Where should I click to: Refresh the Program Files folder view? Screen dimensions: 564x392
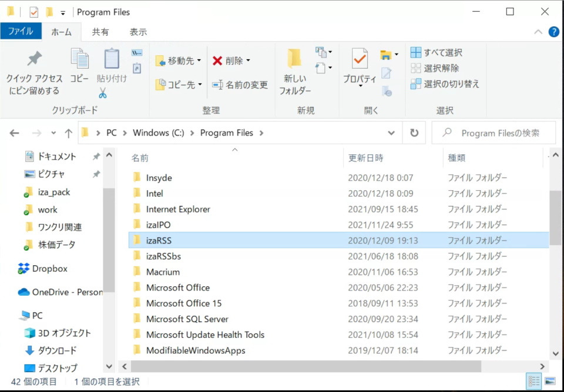[414, 133]
